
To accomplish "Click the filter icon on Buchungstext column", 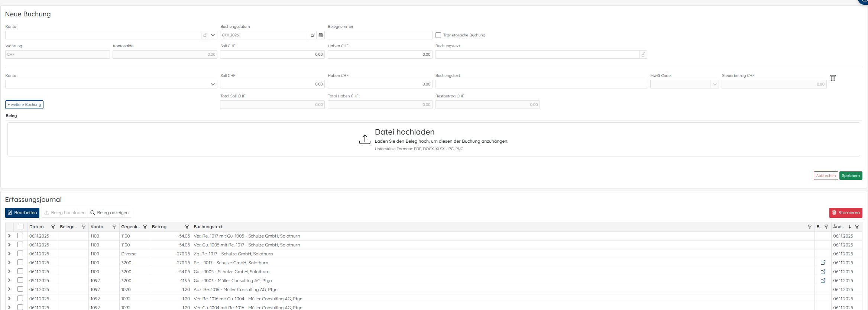I will (810, 227).
